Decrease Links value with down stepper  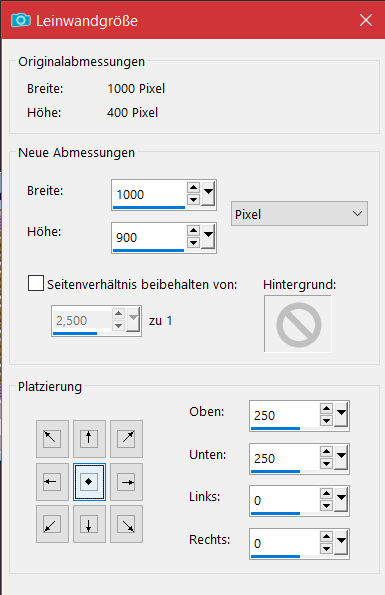(x=326, y=506)
